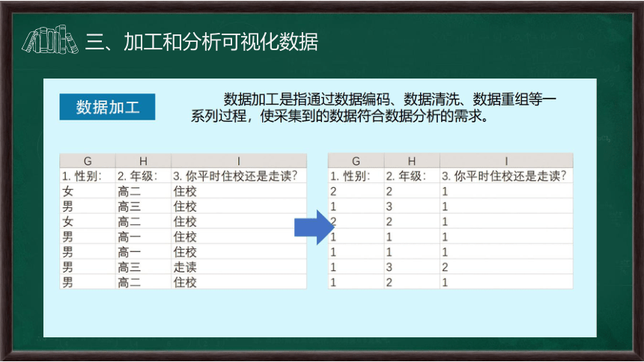Click the blue arrow between the two tables
The width and height of the screenshot is (644, 362).
click(x=315, y=227)
